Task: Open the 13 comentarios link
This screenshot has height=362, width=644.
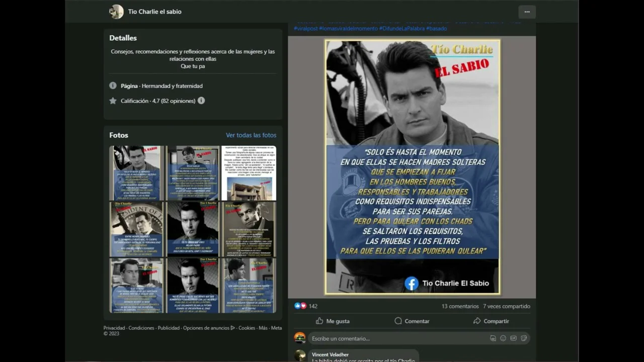Action: pyautogui.click(x=460, y=306)
